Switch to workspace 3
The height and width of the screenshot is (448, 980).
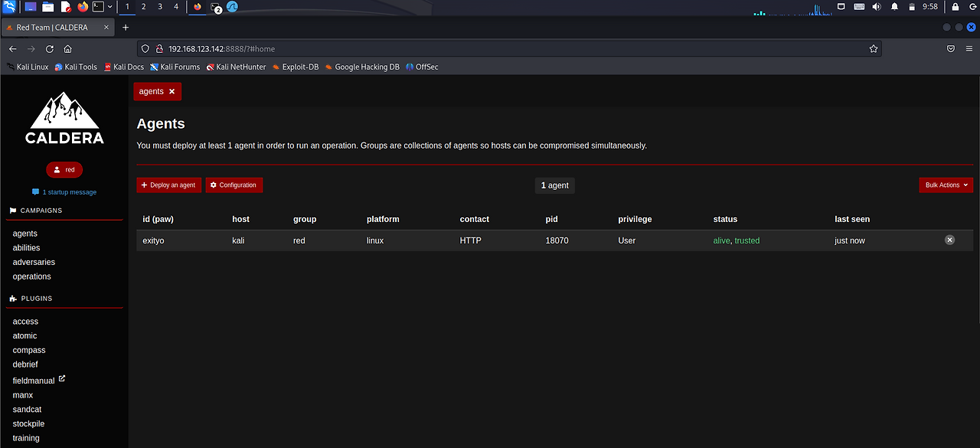click(159, 6)
